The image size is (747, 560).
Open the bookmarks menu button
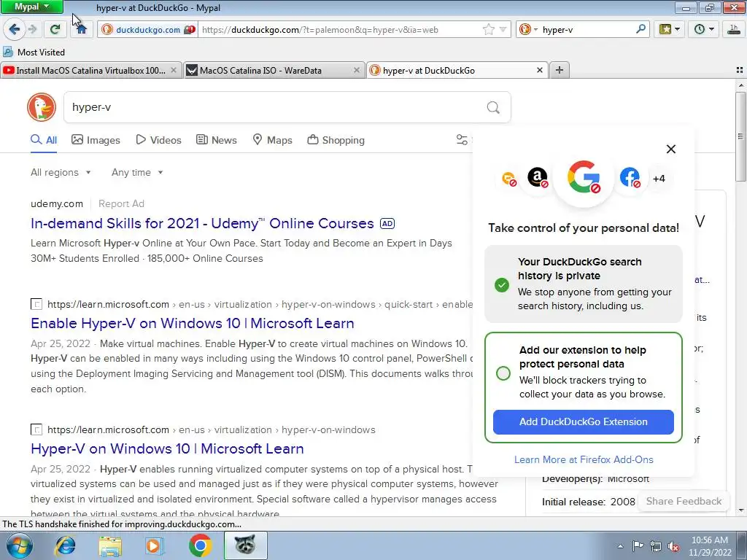pos(669,29)
